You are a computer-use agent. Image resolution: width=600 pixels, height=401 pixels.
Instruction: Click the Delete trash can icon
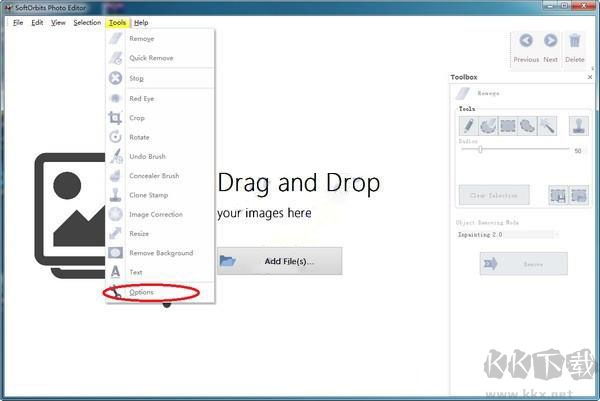575,42
